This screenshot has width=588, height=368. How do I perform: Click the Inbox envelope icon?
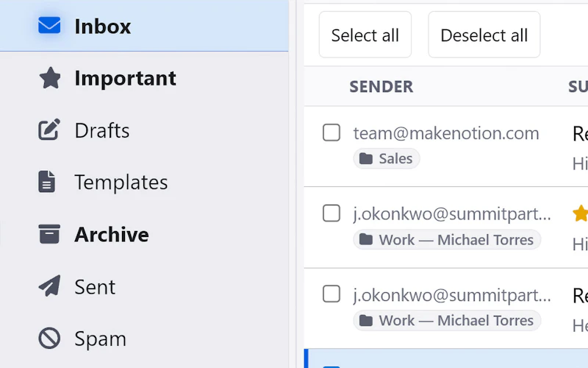pyautogui.click(x=49, y=26)
